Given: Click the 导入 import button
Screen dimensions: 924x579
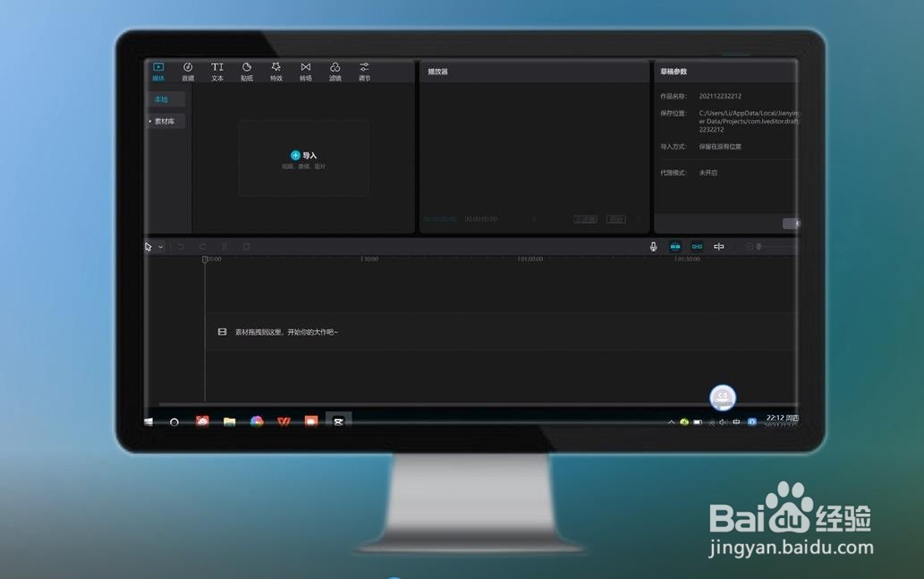Looking at the screenshot, I should click(x=303, y=155).
